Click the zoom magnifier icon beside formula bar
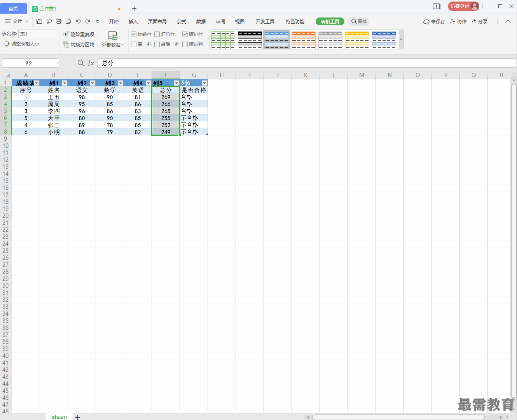The height and width of the screenshot is (420, 517). pyautogui.click(x=80, y=63)
